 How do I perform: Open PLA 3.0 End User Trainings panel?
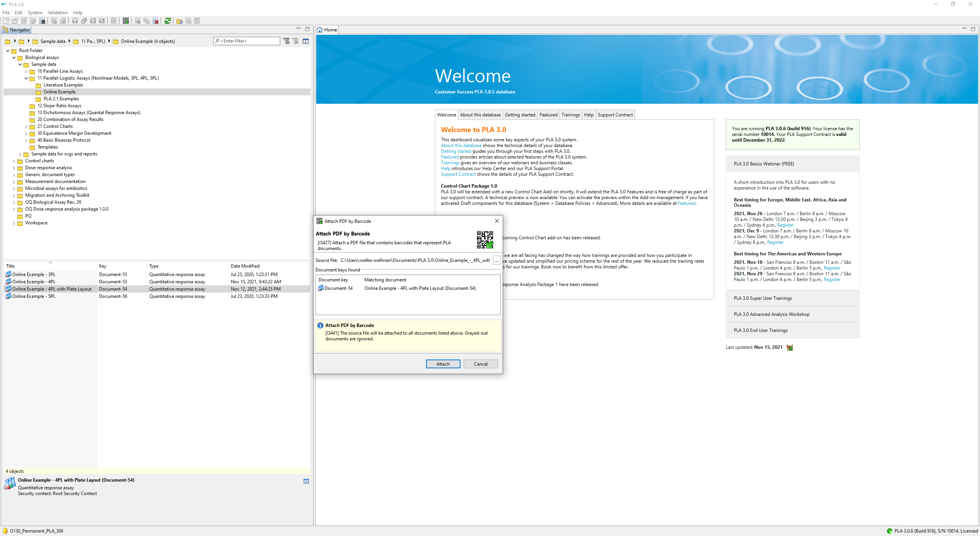tap(792, 330)
